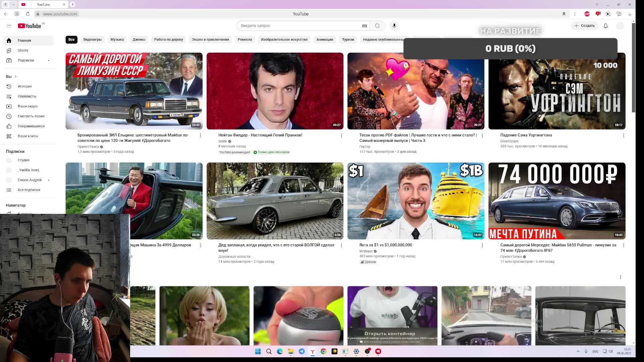644x362 pixels.
Task: Open more options for Нейтан Филдер video
Action: (341, 135)
